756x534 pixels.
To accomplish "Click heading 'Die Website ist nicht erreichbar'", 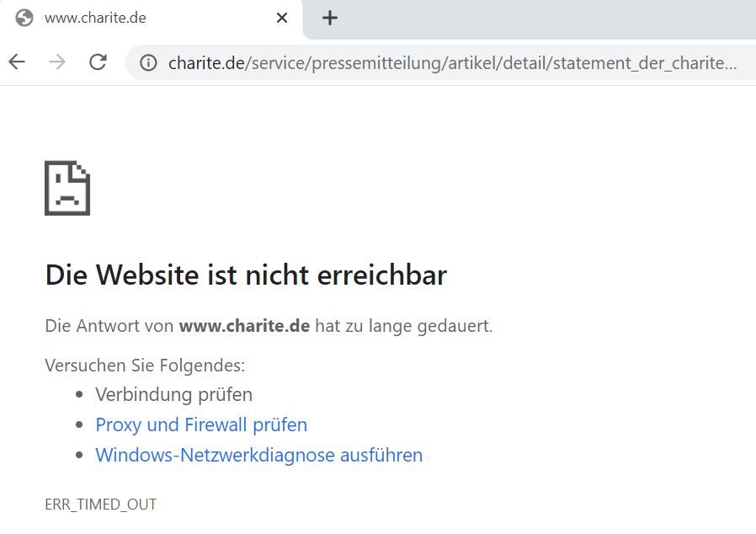I will (x=246, y=275).
